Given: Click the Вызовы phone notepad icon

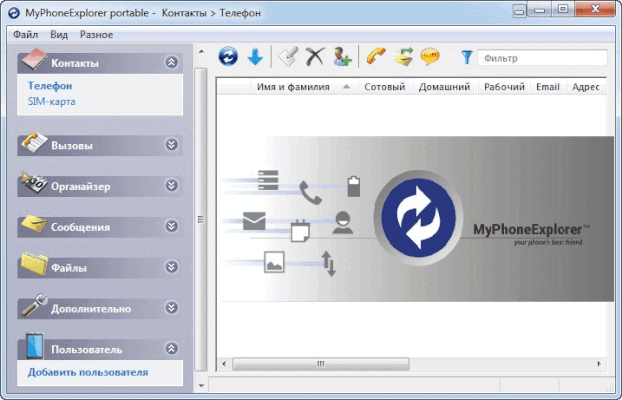Looking at the screenshot, I should [35, 143].
